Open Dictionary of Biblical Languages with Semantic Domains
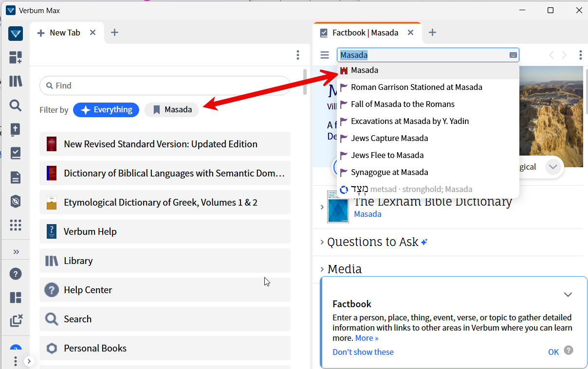The width and height of the screenshot is (588, 369). (x=165, y=173)
